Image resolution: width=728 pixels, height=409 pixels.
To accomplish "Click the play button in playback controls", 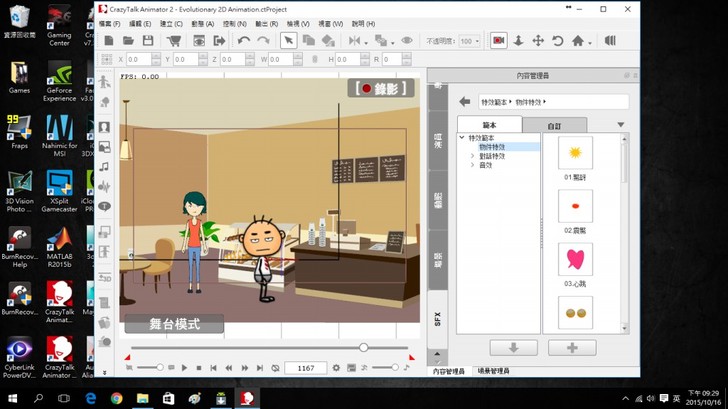I will pyautogui.click(x=184, y=368).
